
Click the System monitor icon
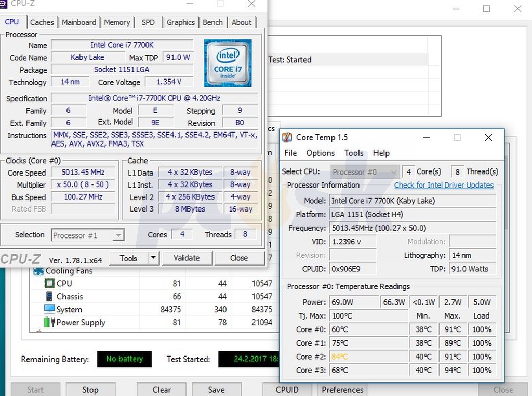click(x=49, y=309)
